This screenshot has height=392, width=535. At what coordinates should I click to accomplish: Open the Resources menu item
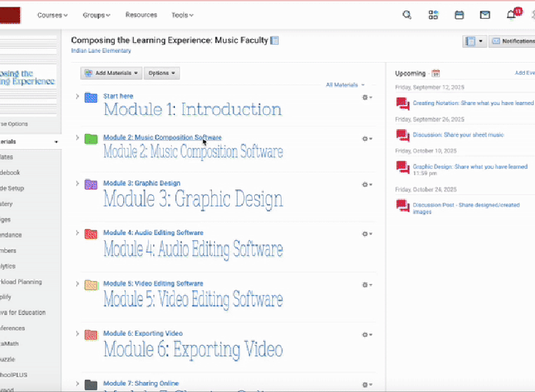click(141, 15)
